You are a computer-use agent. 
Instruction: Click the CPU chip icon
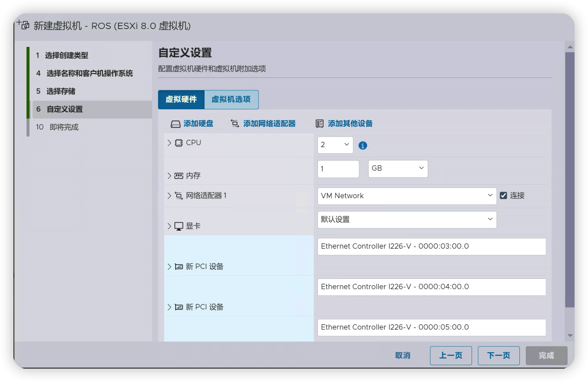[x=179, y=143]
